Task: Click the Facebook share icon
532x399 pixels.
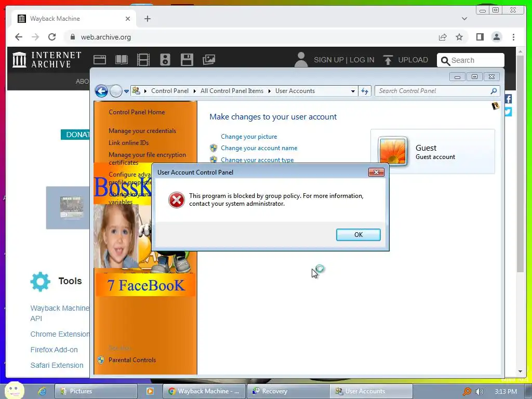Action: [x=508, y=99]
